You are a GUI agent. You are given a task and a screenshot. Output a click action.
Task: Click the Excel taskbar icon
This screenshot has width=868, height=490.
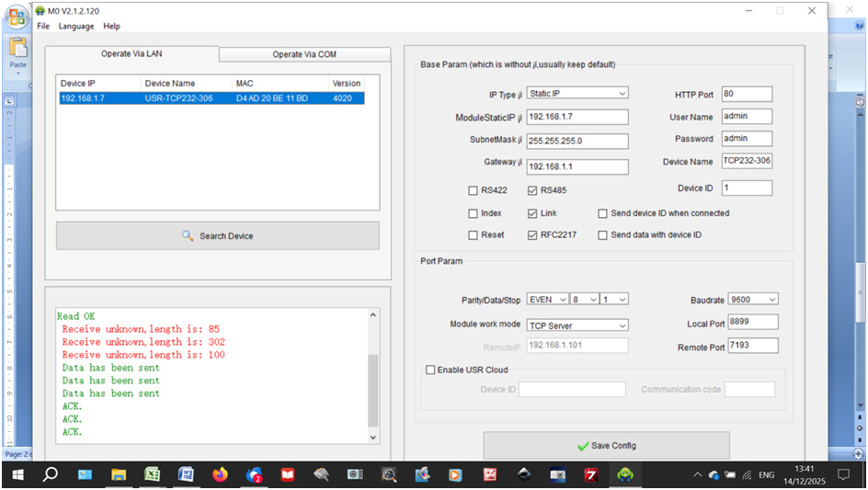pos(152,474)
